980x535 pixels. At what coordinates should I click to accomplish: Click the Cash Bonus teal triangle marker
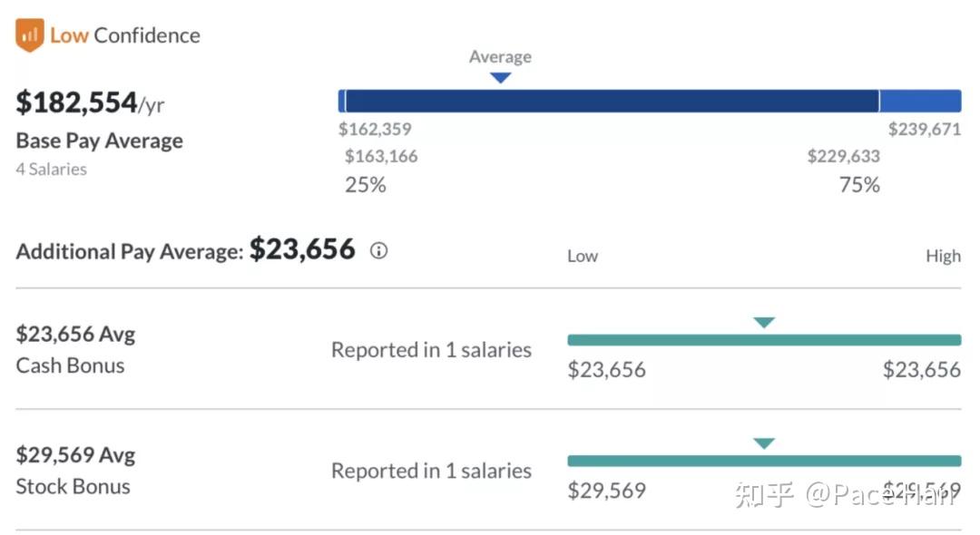(x=764, y=322)
